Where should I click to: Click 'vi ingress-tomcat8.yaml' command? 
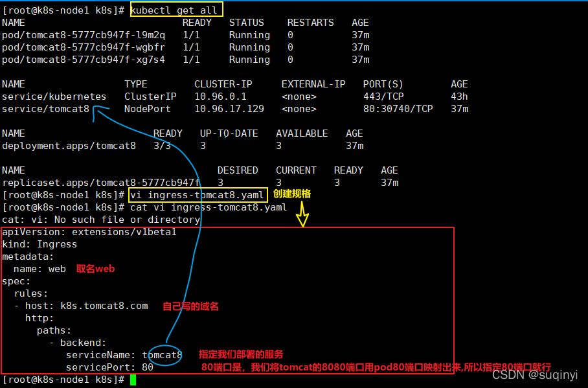coord(198,195)
